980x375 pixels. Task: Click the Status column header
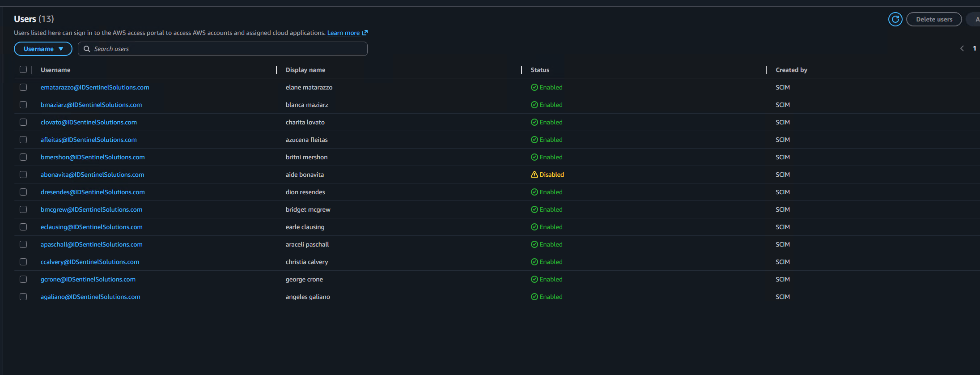point(540,70)
